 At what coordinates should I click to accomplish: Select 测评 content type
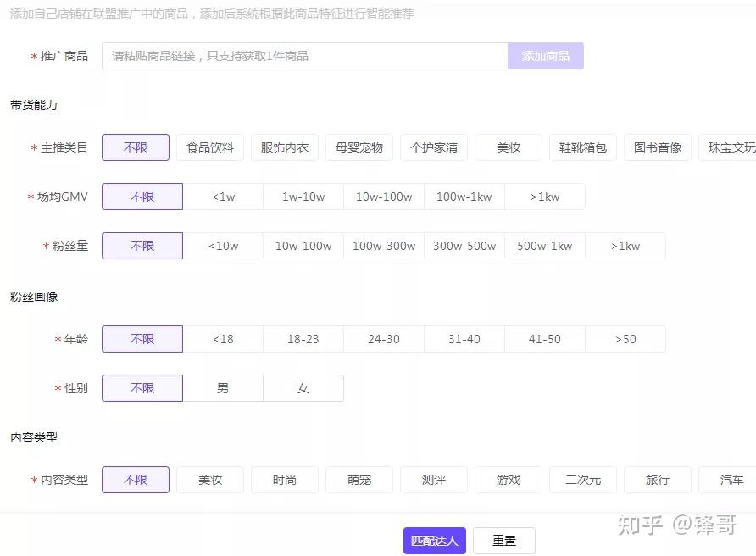click(434, 480)
